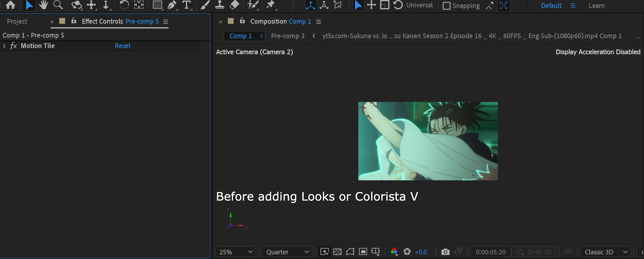Reset the exposure aperture icon
This screenshot has width=644, height=259.
[407, 251]
